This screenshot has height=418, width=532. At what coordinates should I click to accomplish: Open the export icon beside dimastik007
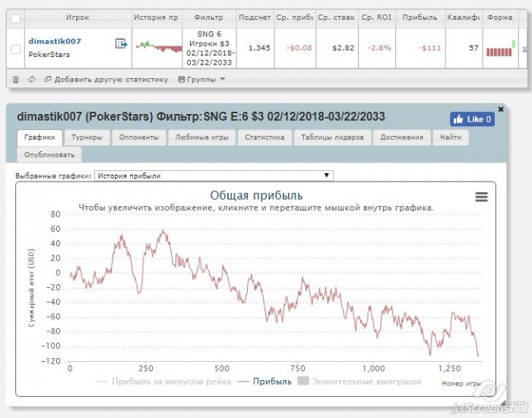pos(121,43)
